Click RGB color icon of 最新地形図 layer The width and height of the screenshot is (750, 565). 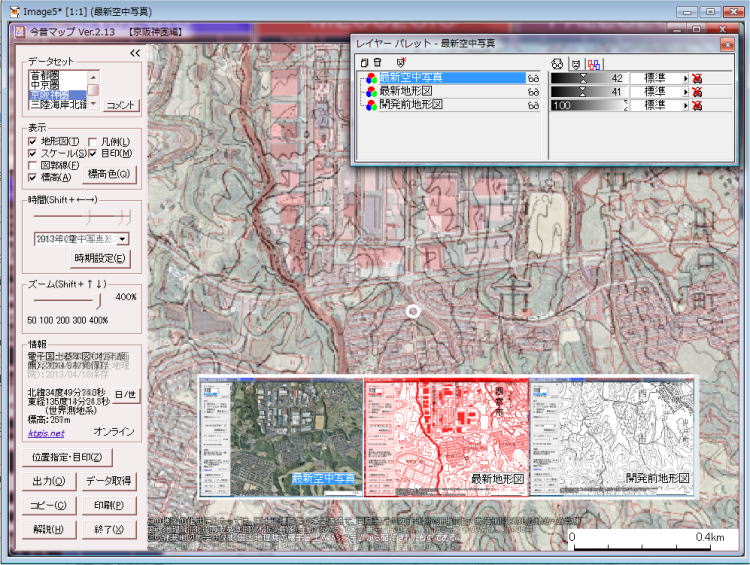(x=371, y=92)
